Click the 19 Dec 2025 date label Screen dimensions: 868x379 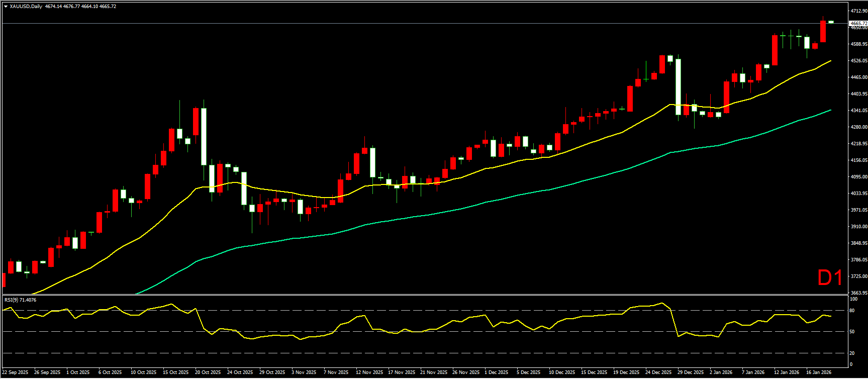[x=626, y=372]
